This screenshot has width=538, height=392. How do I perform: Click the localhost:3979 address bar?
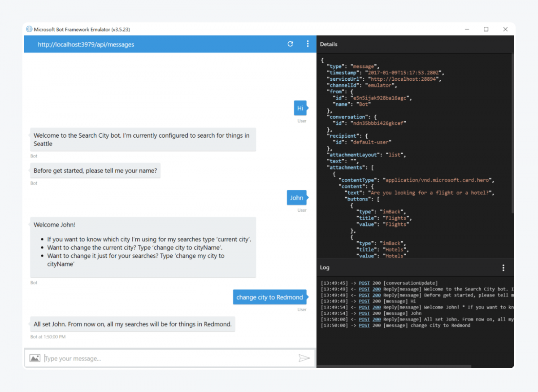click(x=86, y=44)
